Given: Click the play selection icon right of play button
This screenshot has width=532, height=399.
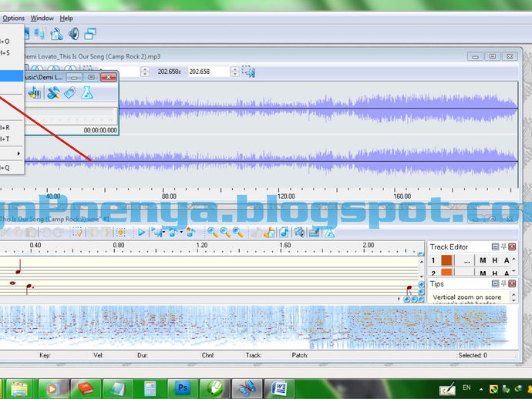Looking at the screenshot, I should (x=157, y=233).
